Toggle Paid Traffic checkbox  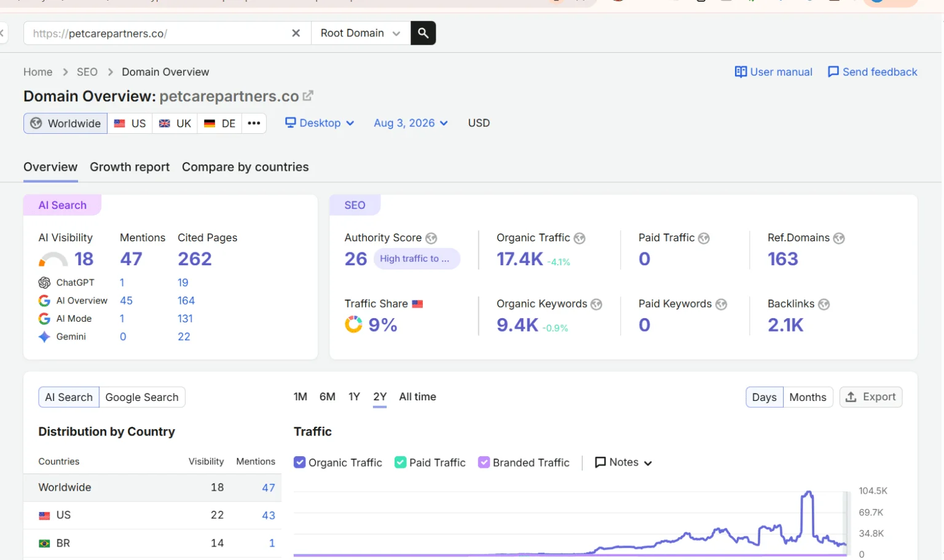(400, 462)
